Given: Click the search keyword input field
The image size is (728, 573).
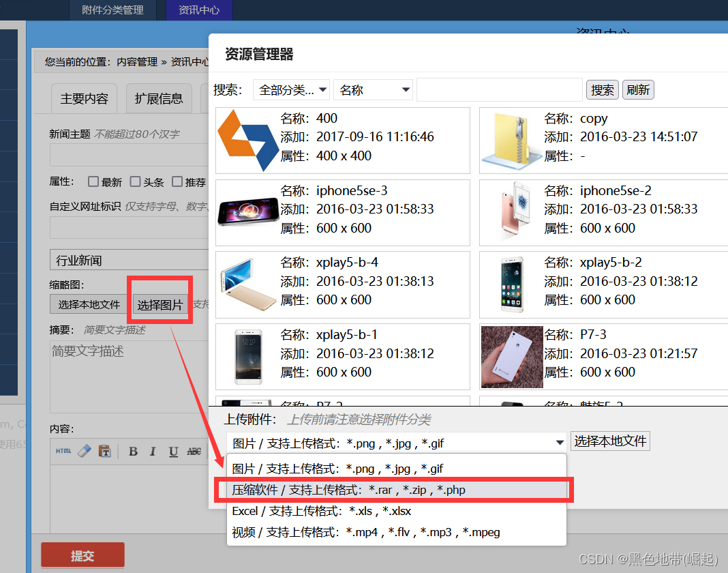Looking at the screenshot, I should [501, 89].
